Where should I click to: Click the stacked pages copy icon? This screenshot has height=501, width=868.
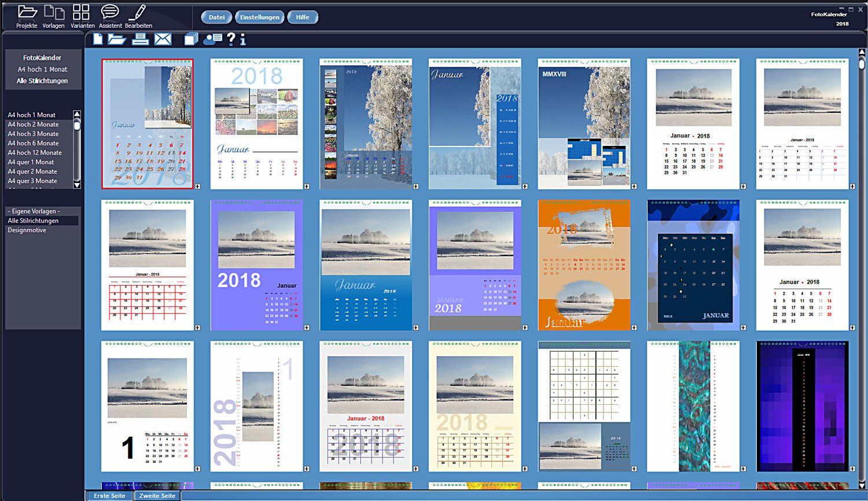click(191, 39)
